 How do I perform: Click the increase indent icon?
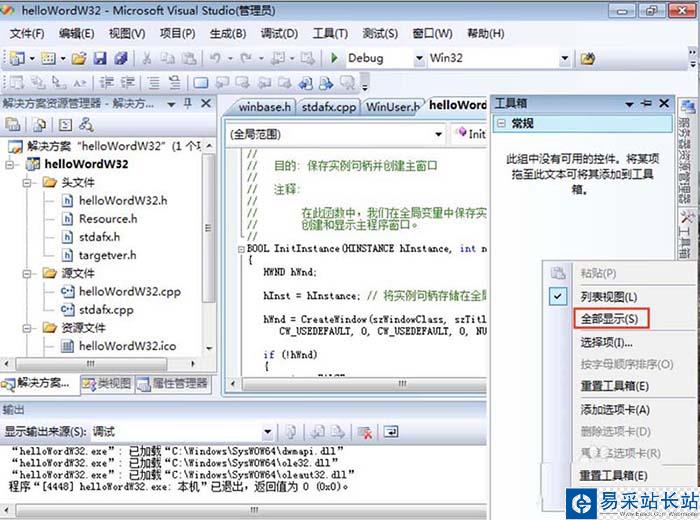click(x=127, y=83)
